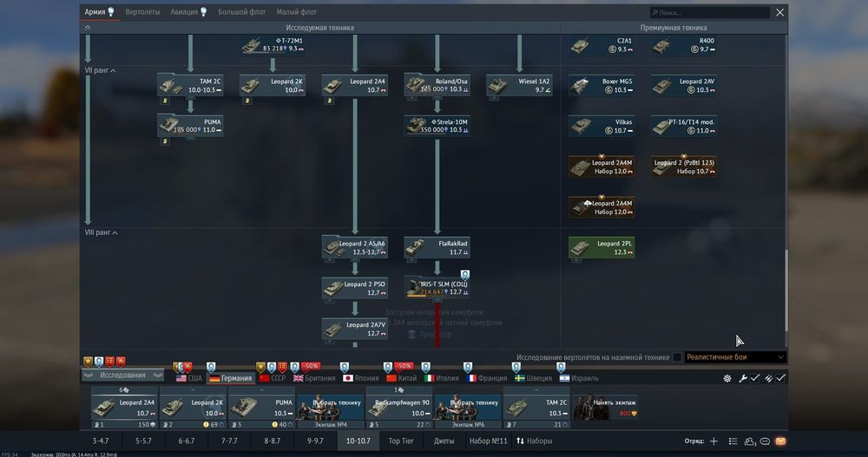
Task: Switch to the Вертолёты tab
Action: click(x=143, y=11)
